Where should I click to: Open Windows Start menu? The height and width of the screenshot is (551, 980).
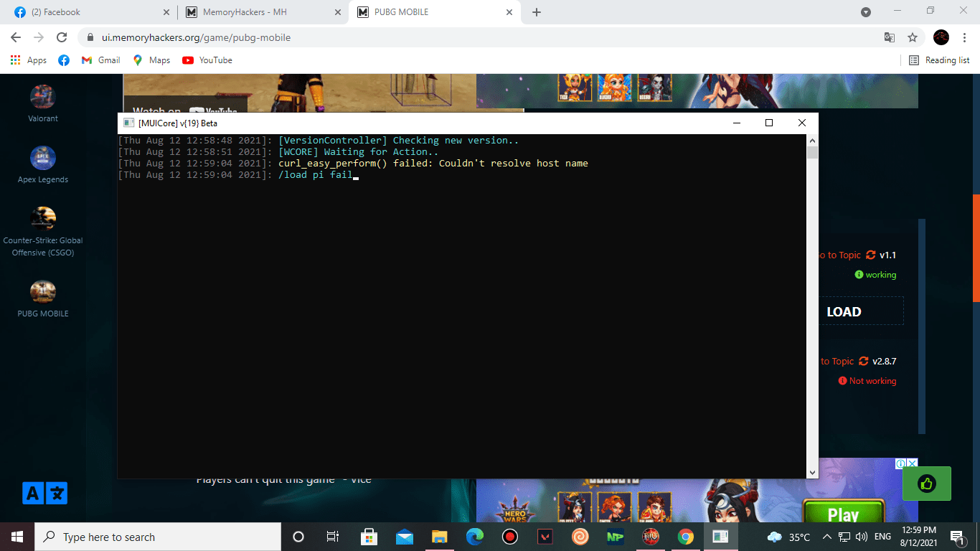(x=17, y=537)
